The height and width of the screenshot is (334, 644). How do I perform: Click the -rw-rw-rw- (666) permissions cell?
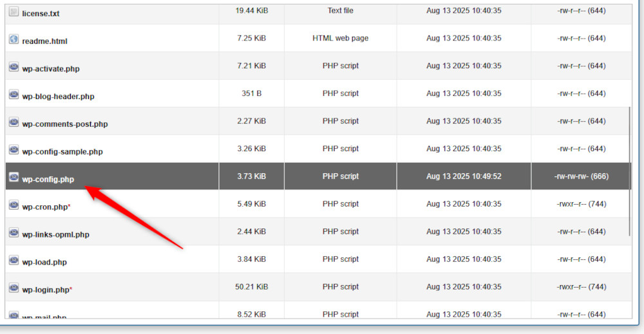coord(581,176)
